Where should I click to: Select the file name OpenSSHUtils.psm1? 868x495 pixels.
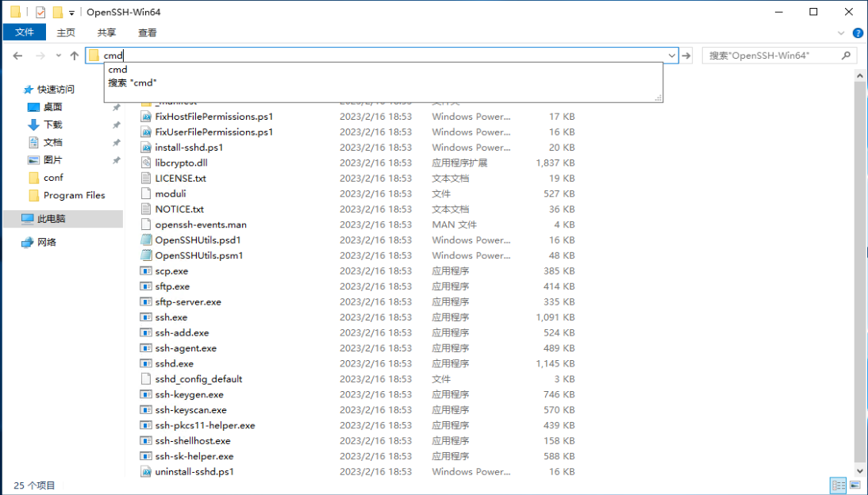199,255
